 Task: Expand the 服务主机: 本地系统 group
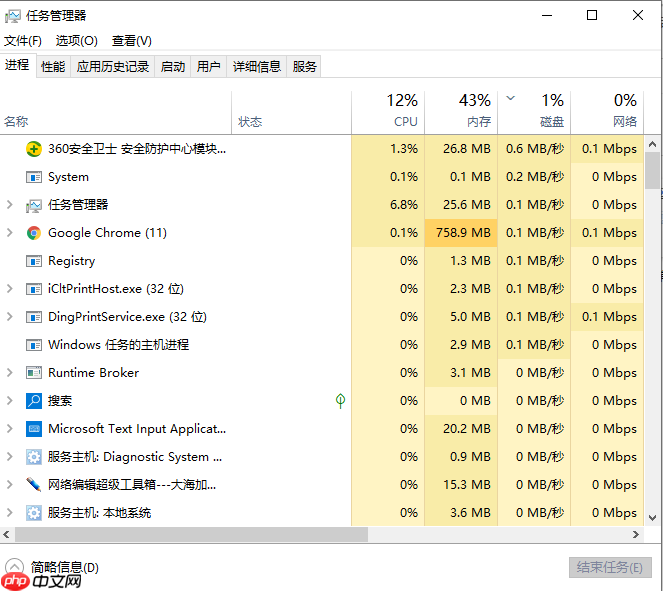[9, 512]
